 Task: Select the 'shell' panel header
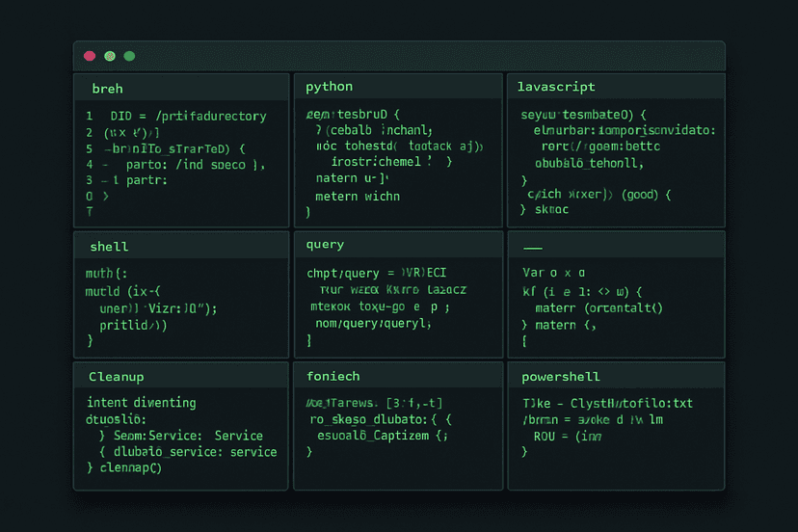[x=109, y=247]
